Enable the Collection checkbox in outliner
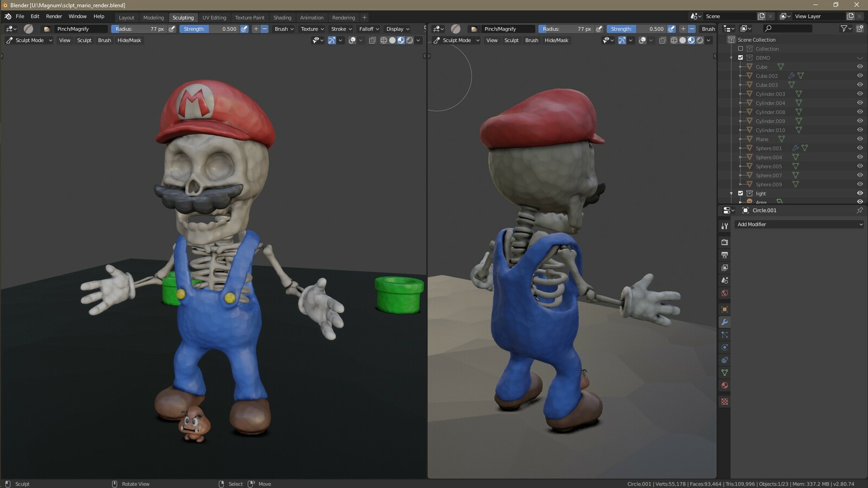868x488 pixels. click(x=741, y=49)
